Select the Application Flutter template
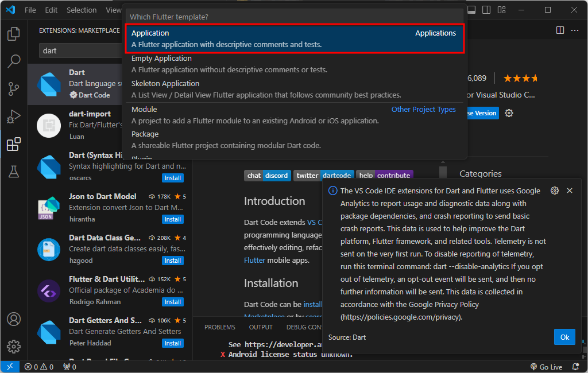Viewport: 588px width, 373px height. click(295, 38)
